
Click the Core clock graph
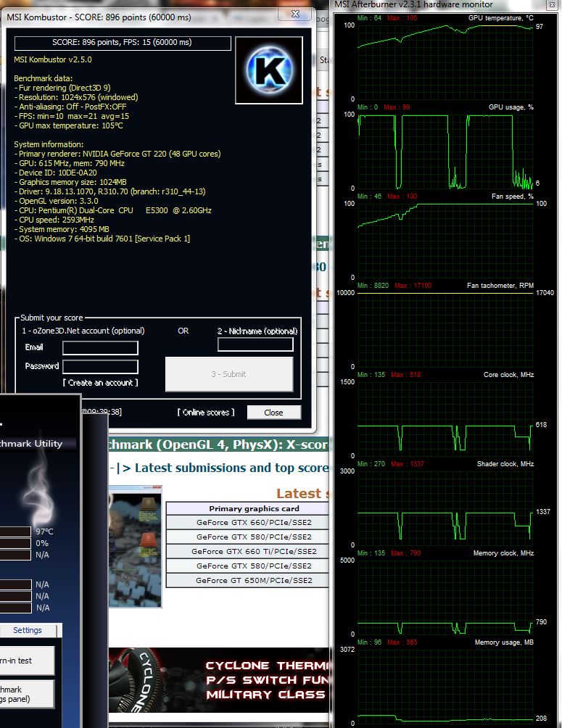445,418
